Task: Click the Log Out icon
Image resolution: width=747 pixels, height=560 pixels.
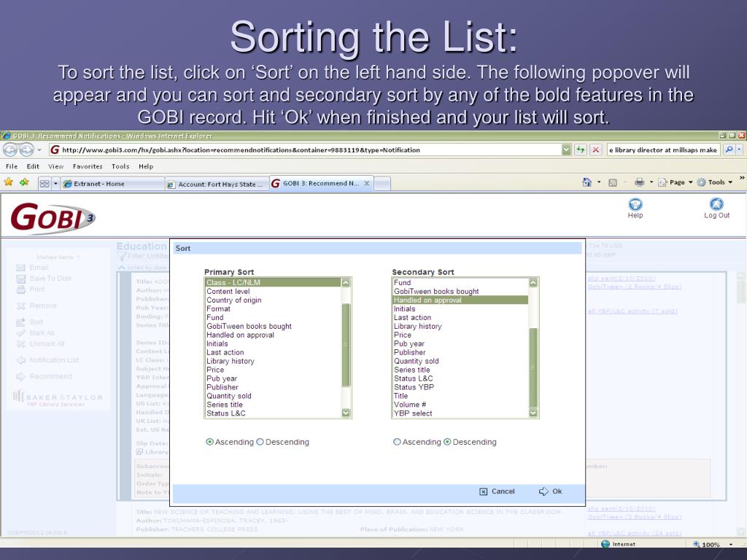Action: [716, 204]
